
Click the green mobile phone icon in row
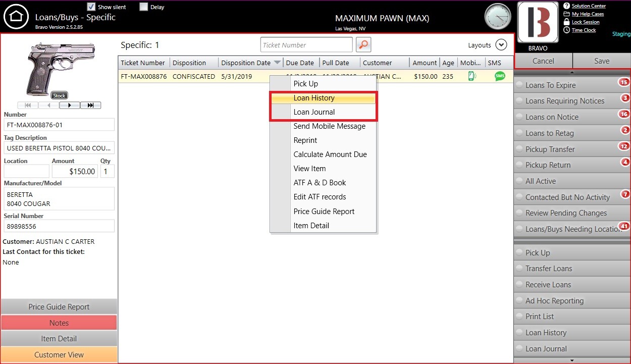pos(472,76)
